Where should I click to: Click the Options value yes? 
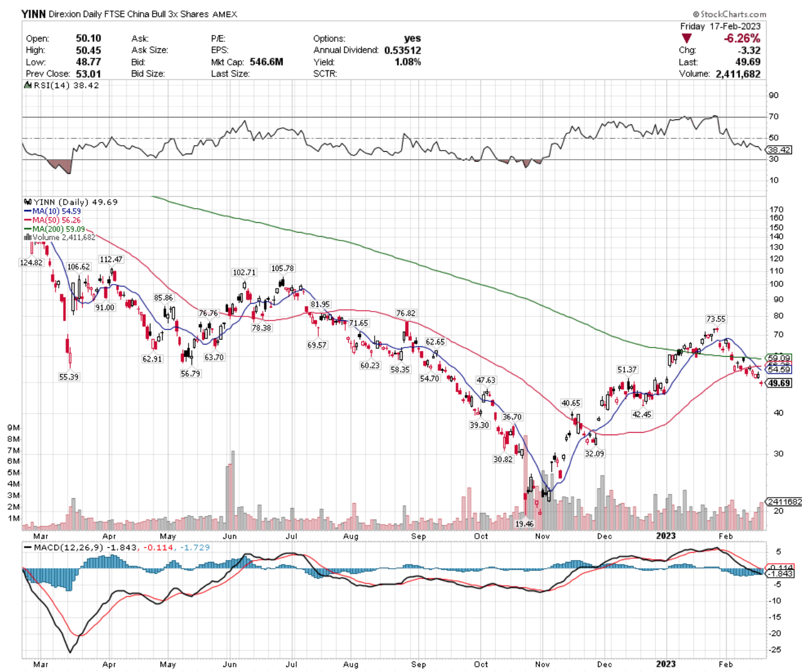tap(413, 39)
